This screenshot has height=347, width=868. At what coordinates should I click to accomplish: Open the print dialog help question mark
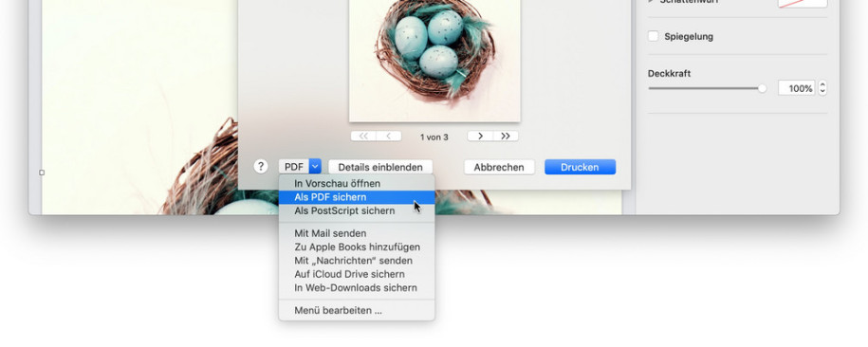[x=261, y=167]
